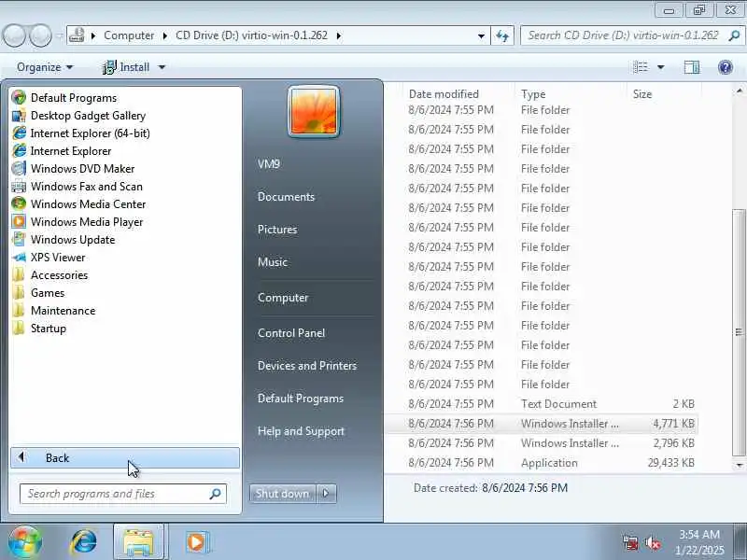Click the Install toolbar button

click(126, 67)
